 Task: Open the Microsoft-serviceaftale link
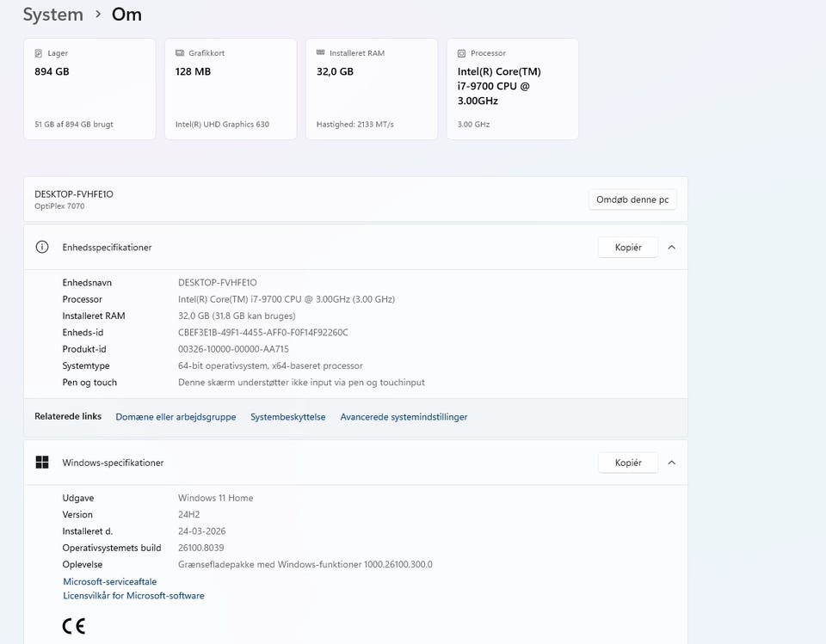[x=109, y=582]
